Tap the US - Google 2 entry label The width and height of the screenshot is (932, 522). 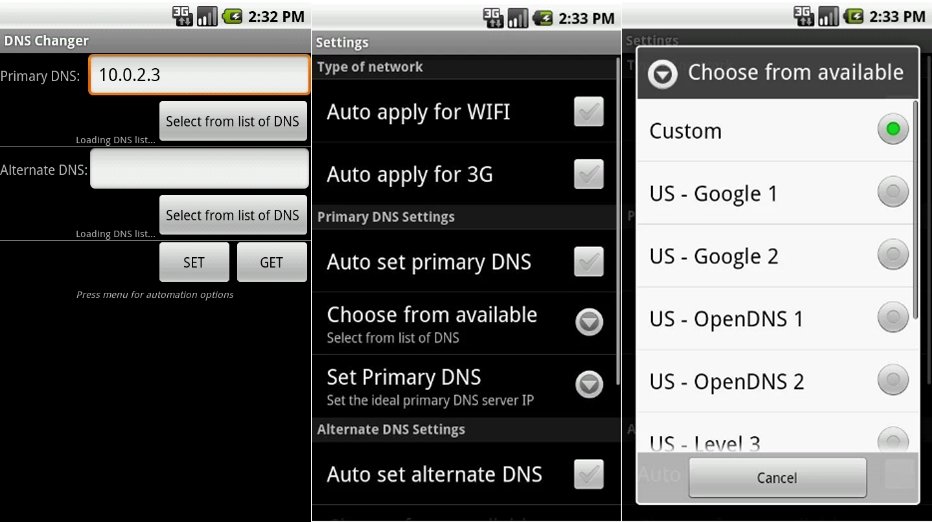point(713,257)
